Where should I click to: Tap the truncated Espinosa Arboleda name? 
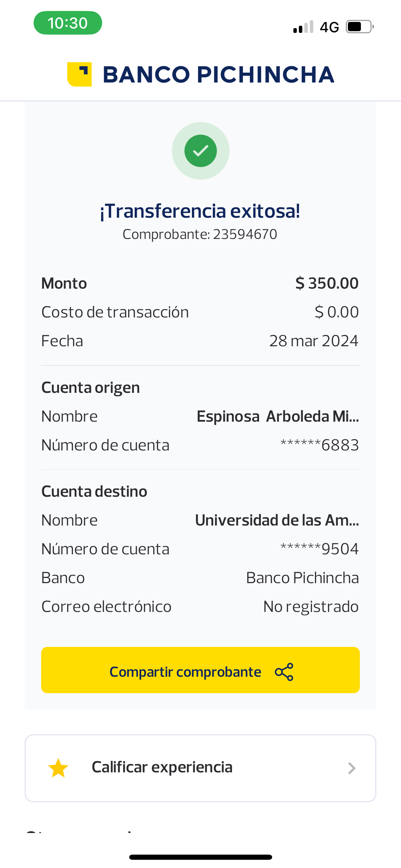point(278,417)
